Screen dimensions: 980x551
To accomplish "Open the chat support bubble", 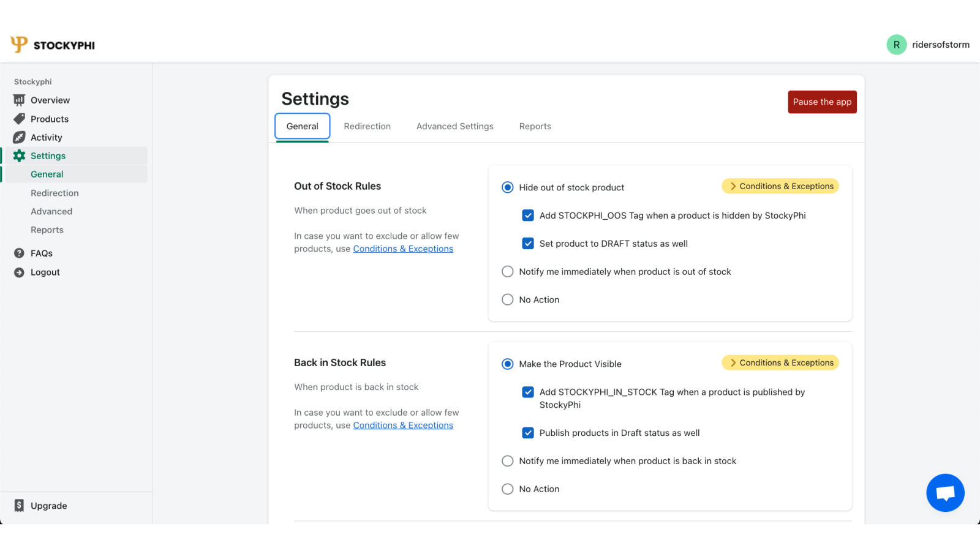I will click(x=945, y=493).
